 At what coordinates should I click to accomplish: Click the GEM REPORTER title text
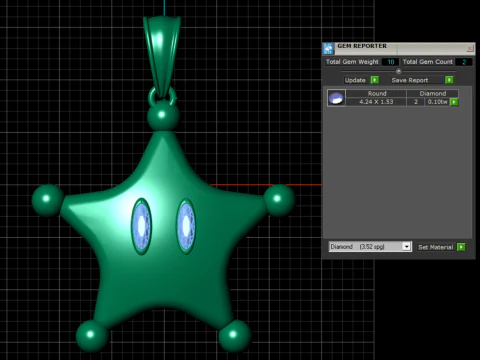pos(362,46)
